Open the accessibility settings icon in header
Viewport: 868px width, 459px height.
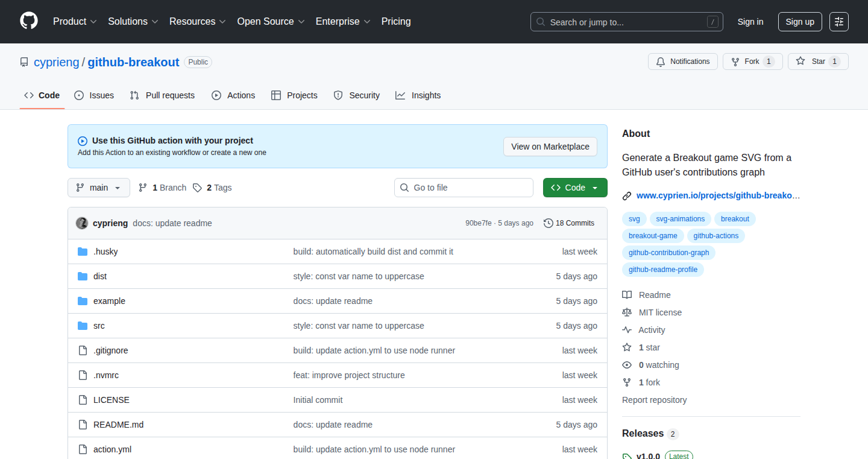839,22
